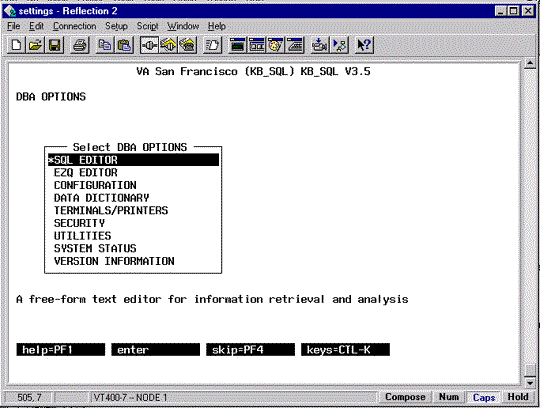
Task: Click the New document toolbar icon
Action: click(16, 45)
